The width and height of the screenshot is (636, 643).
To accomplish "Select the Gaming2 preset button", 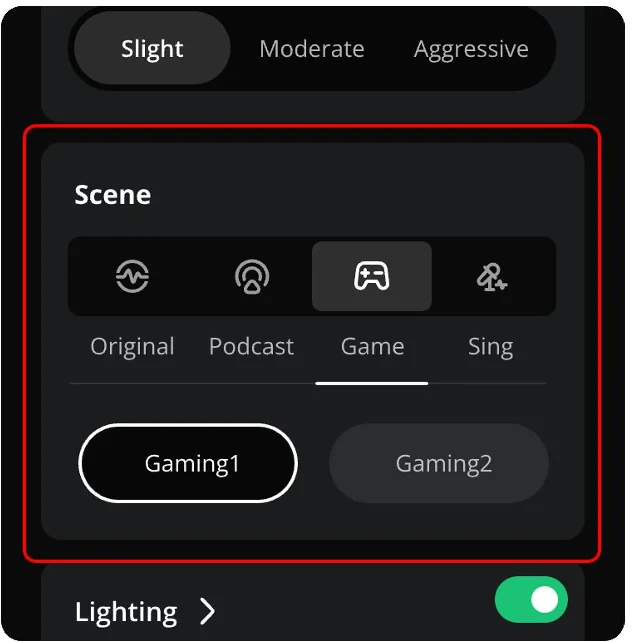I will tap(439, 463).
